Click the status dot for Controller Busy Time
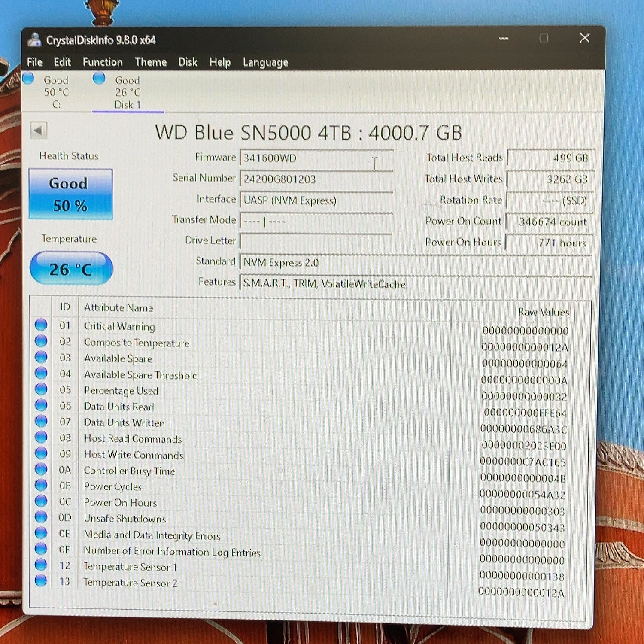Image resolution: width=644 pixels, height=644 pixels. coord(41,469)
